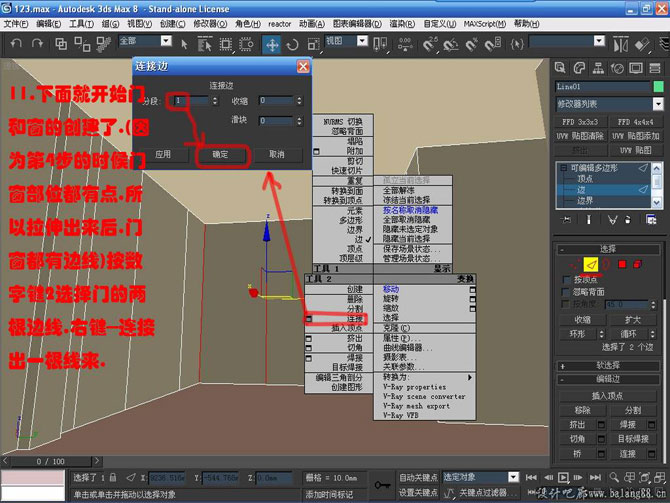
Task: Open the named selection sets dropdown
Action: point(599,41)
